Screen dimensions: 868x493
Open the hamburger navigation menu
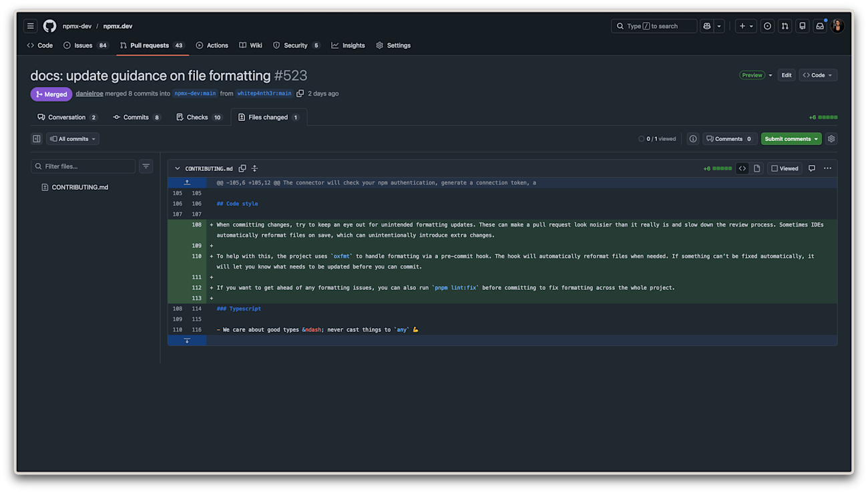pos(30,26)
